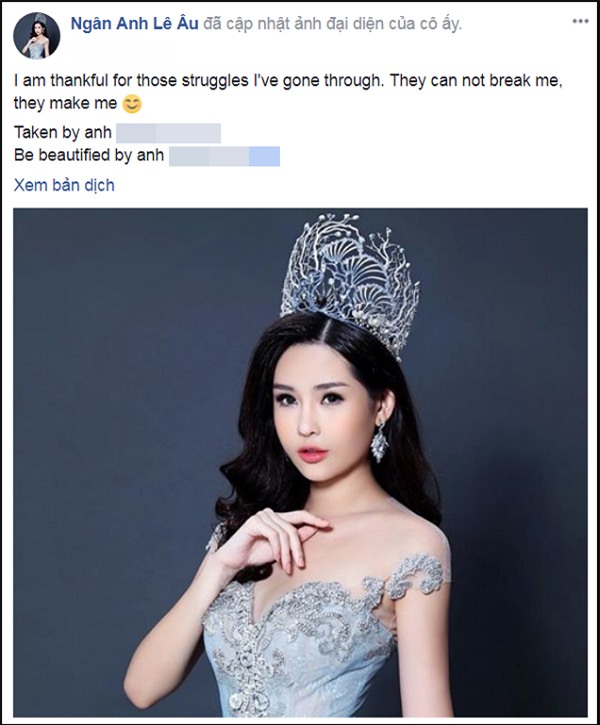Click 'đã cập nhật ảnh đại diện' status text
Image resolution: width=600 pixels, height=725 pixels.
point(332,24)
